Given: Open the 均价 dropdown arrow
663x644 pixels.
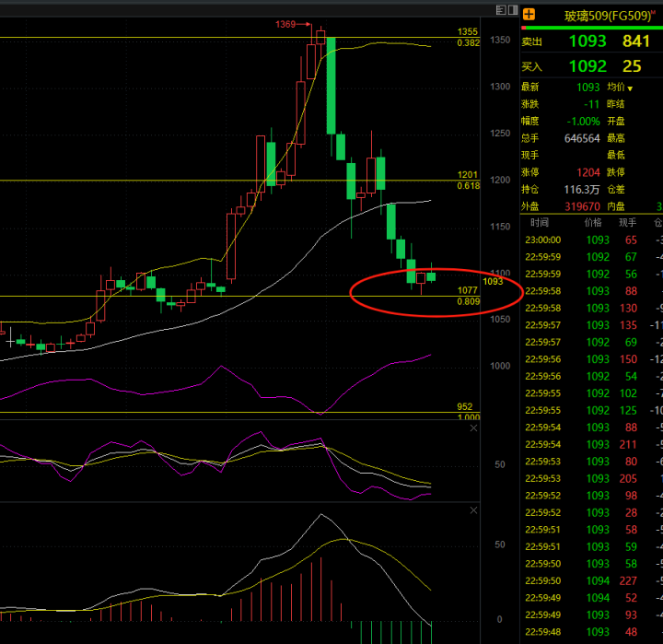Looking at the screenshot, I should pos(630,88).
